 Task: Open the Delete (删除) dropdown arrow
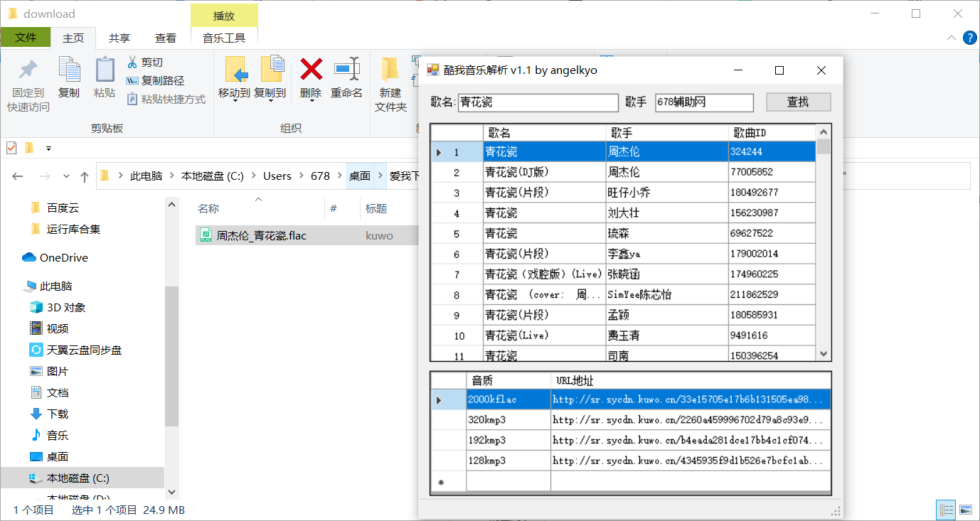pos(311,101)
